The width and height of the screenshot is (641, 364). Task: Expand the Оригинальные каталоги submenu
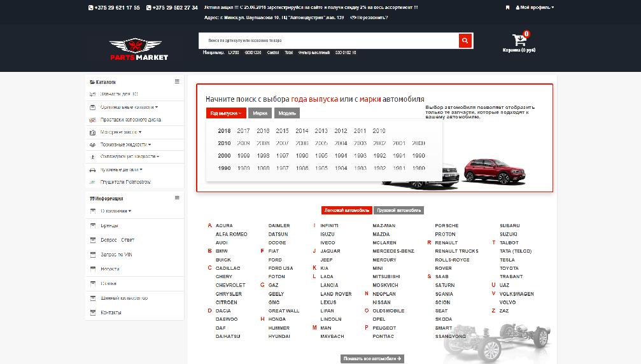pos(129,107)
